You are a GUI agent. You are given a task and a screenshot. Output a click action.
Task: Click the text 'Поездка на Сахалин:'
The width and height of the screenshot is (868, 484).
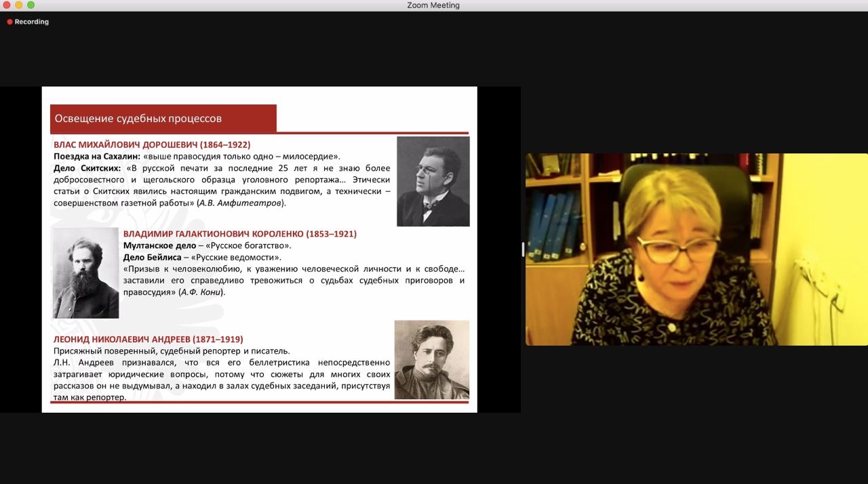(x=97, y=156)
